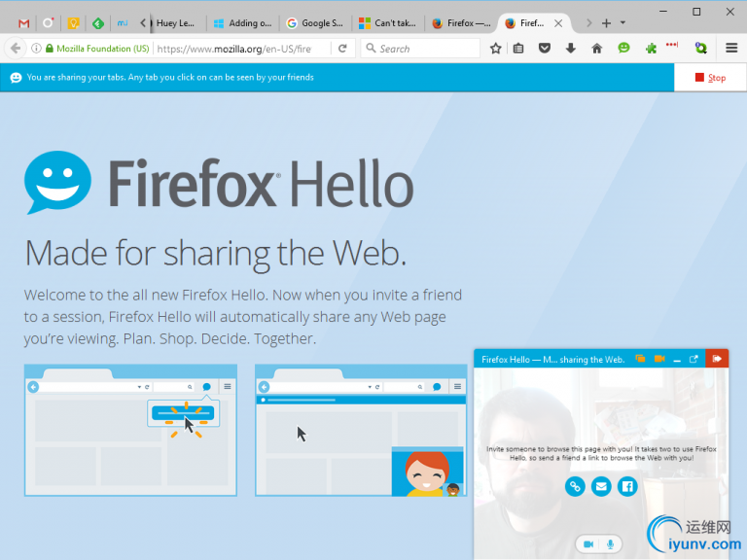The image size is (747, 560).
Task: Open the Downloads arrow panel
Action: pos(571,48)
